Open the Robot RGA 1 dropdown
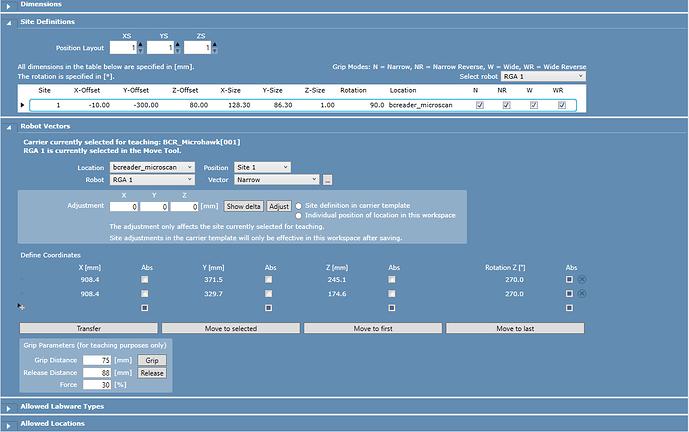The image size is (689, 432). 152,179
